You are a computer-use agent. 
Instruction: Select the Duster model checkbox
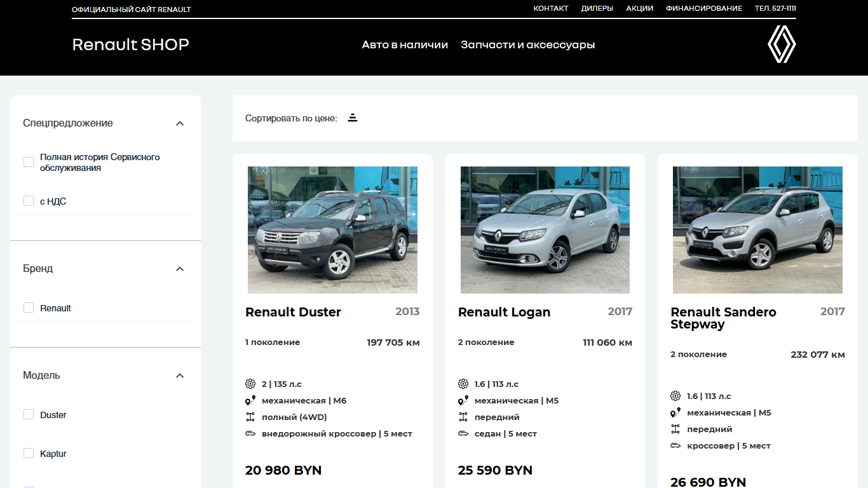coord(29,414)
